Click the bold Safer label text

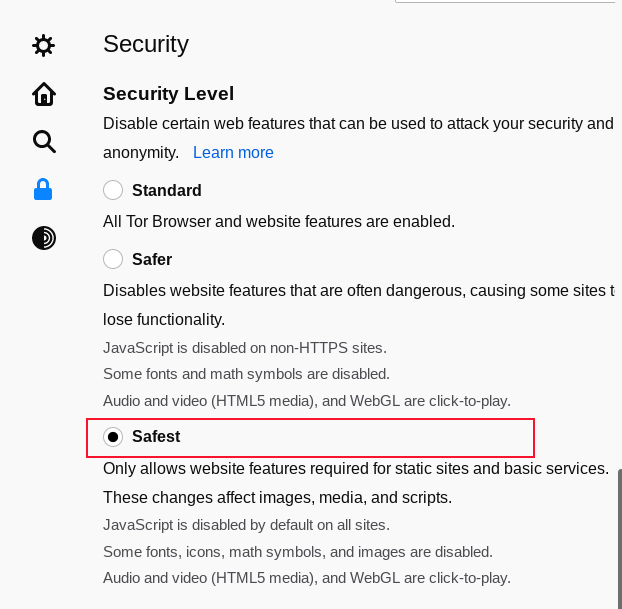click(x=152, y=259)
